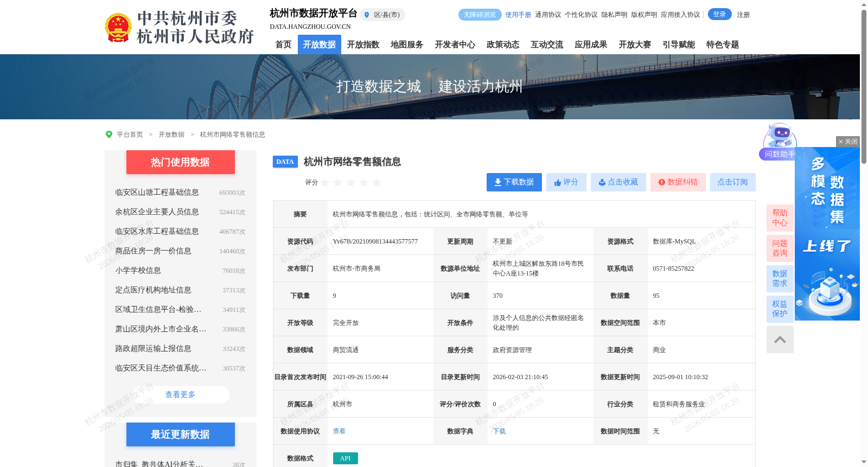Open the 引导赋能 navigation item
This screenshot has height=467, width=868.
[x=679, y=44]
